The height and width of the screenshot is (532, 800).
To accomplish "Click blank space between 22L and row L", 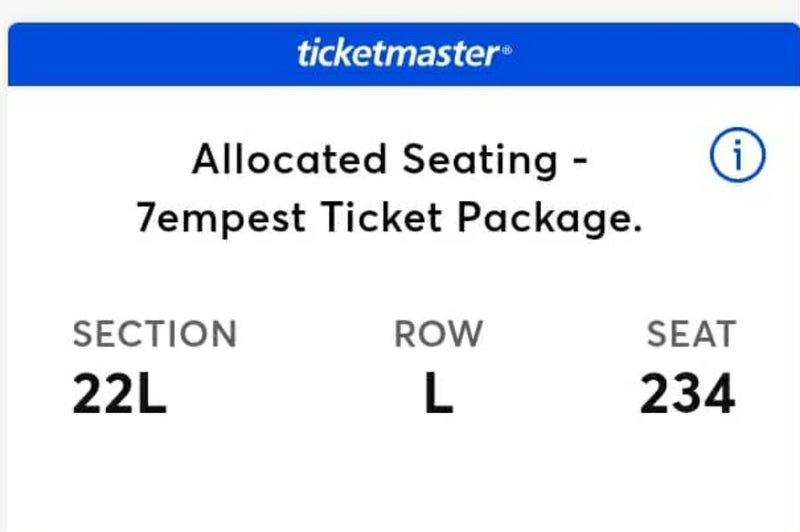I will point(290,395).
